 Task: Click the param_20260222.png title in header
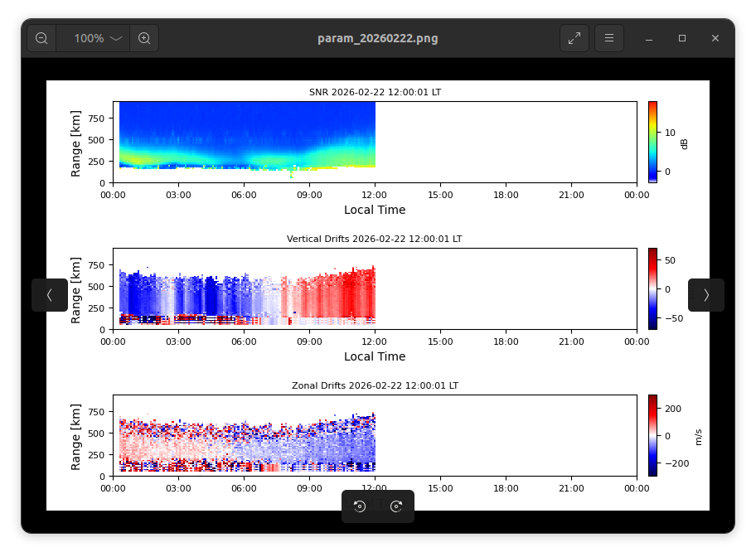click(x=378, y=38)
